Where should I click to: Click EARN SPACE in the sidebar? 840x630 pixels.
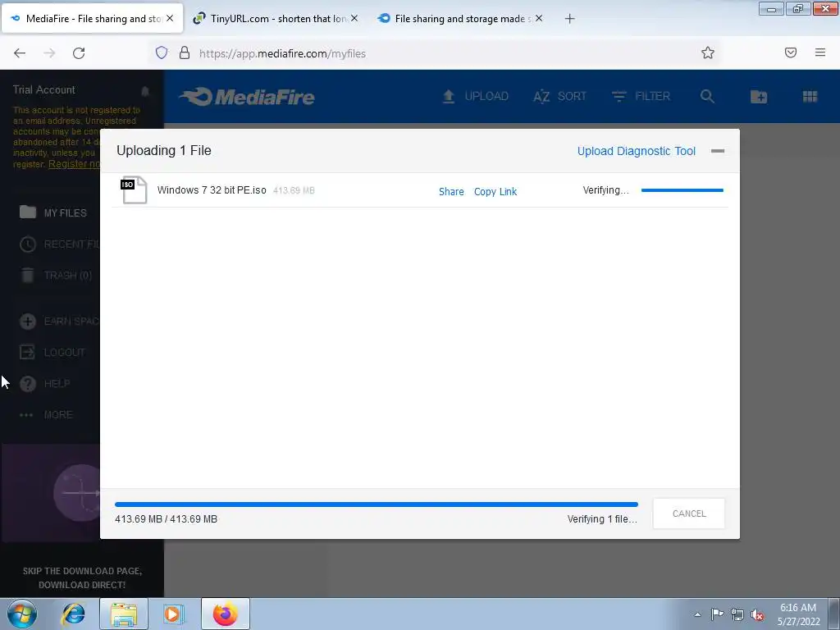(x=60, y=322)
